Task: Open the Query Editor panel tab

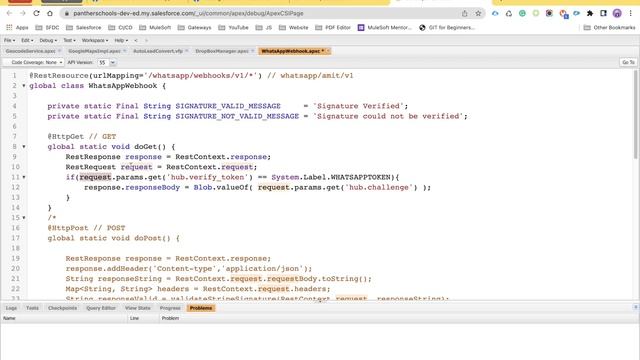Action: [x=101, y=308]
